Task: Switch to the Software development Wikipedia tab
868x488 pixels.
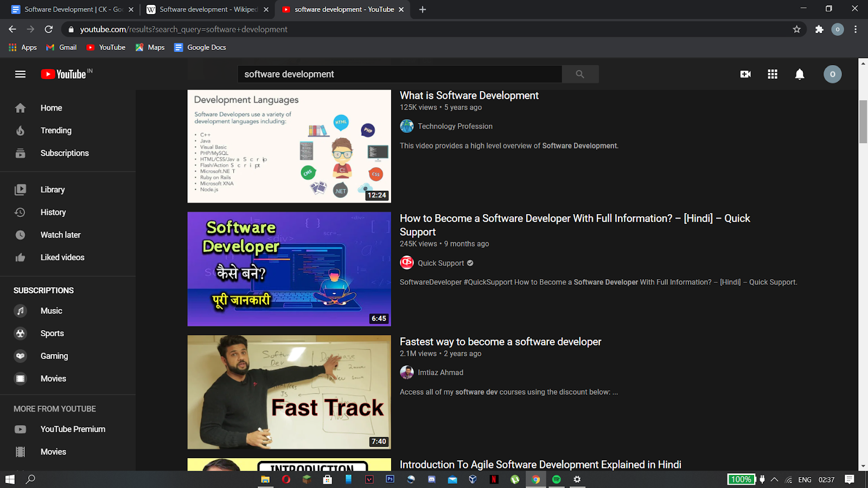Action: [207, 9]
